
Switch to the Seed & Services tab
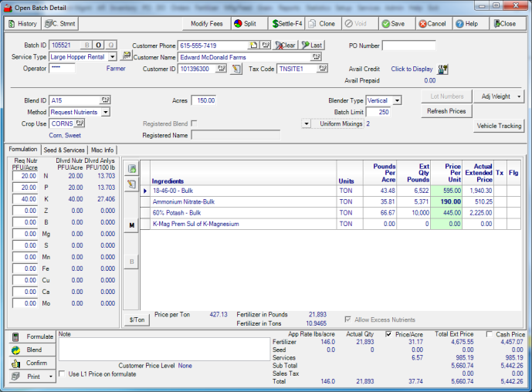point(64,150)
